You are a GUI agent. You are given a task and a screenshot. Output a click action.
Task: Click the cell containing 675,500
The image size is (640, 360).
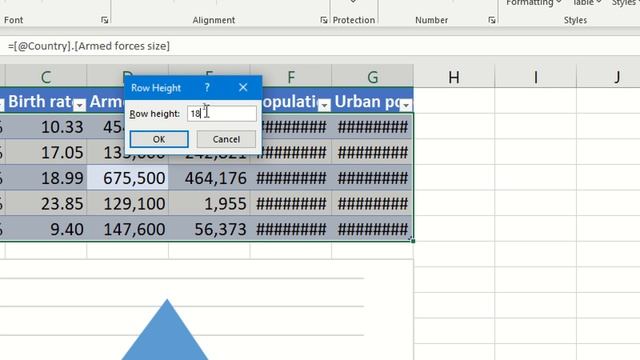127,178
